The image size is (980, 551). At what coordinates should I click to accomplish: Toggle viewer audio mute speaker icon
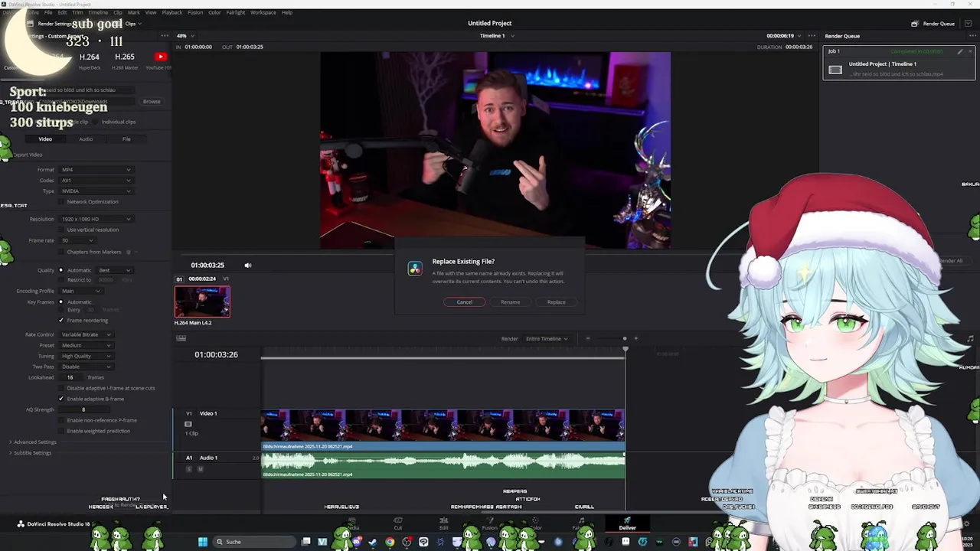pyautogui.click(x=247, y=266)
